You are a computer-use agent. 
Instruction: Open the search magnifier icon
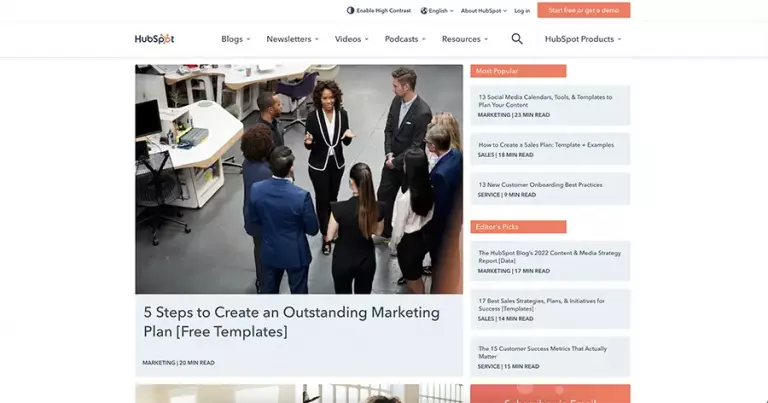tap(517, 39)
